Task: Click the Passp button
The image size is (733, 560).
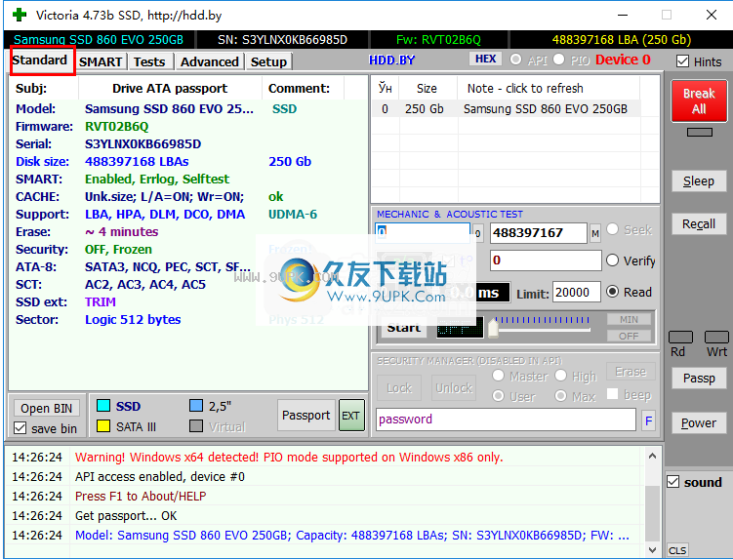Action: coord(699,378)
